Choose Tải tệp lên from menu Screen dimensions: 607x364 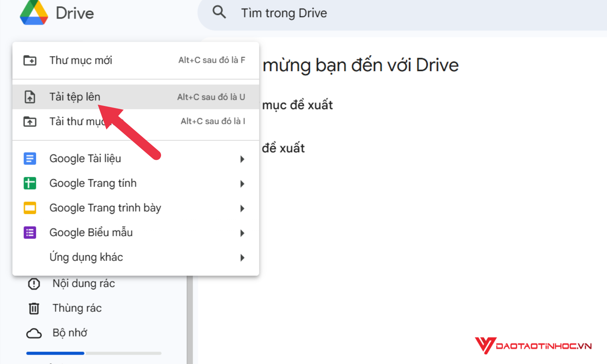click(136, 97)
